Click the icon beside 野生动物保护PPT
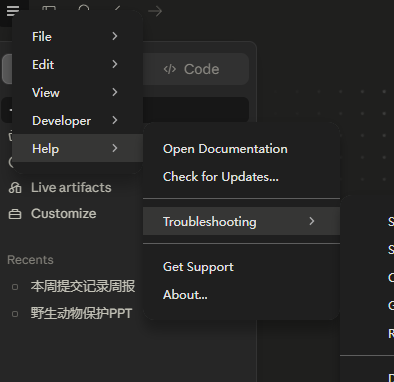The image size is (394, 382). click(x=15, y=314)
